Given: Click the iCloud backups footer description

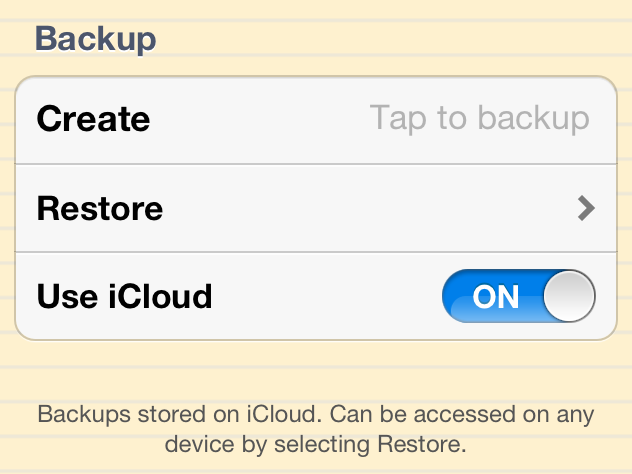Looking at the screenshot, I should pyautogui.click(x=316, y=427).
